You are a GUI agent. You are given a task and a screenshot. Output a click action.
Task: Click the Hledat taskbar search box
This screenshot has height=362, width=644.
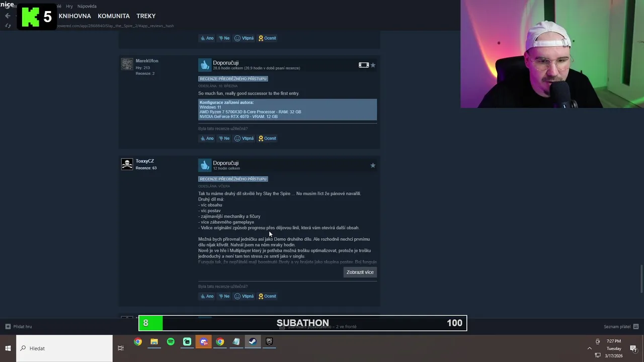64,348
